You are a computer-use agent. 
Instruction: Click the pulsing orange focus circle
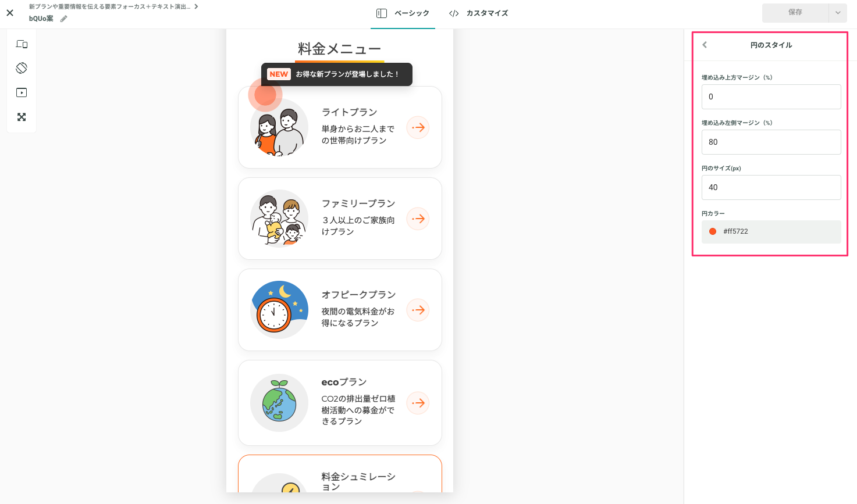pyautogui.click(x=265, y=95)
